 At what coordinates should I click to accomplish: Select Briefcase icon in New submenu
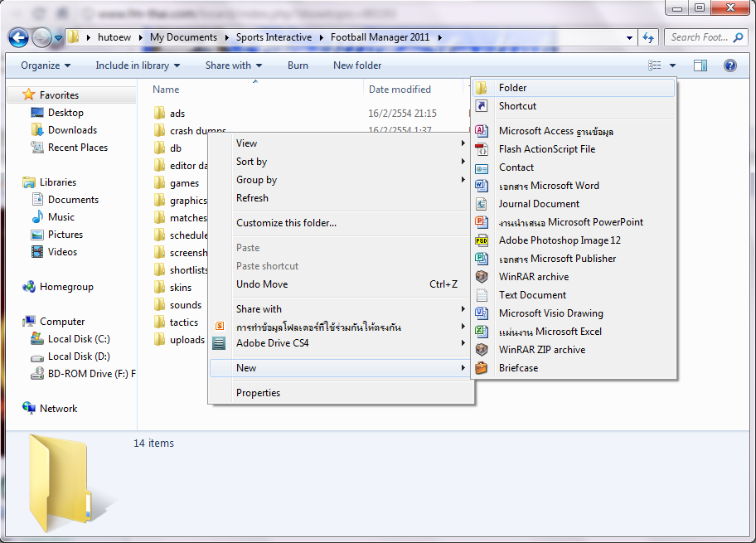pyautogui.click(x=481, y=368)
